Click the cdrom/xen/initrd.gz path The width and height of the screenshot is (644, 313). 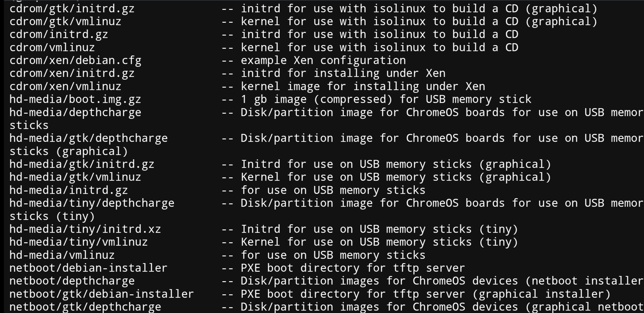(72, 73)
